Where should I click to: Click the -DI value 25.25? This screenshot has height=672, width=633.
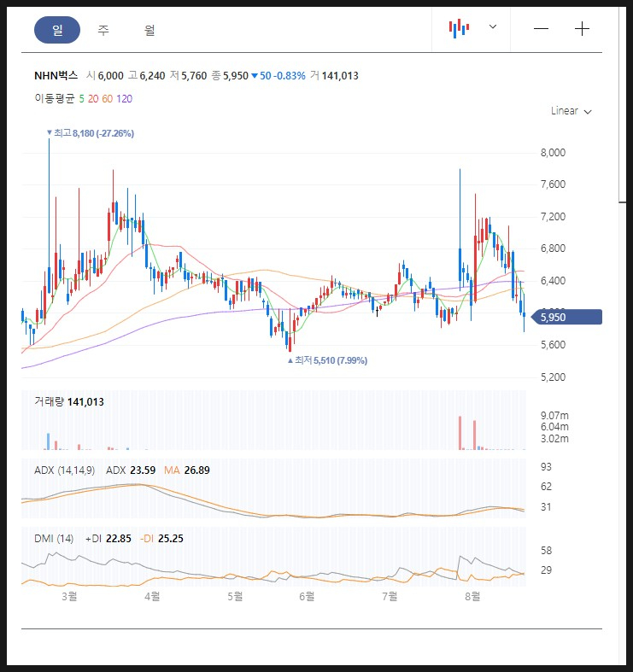click(171, 539)
